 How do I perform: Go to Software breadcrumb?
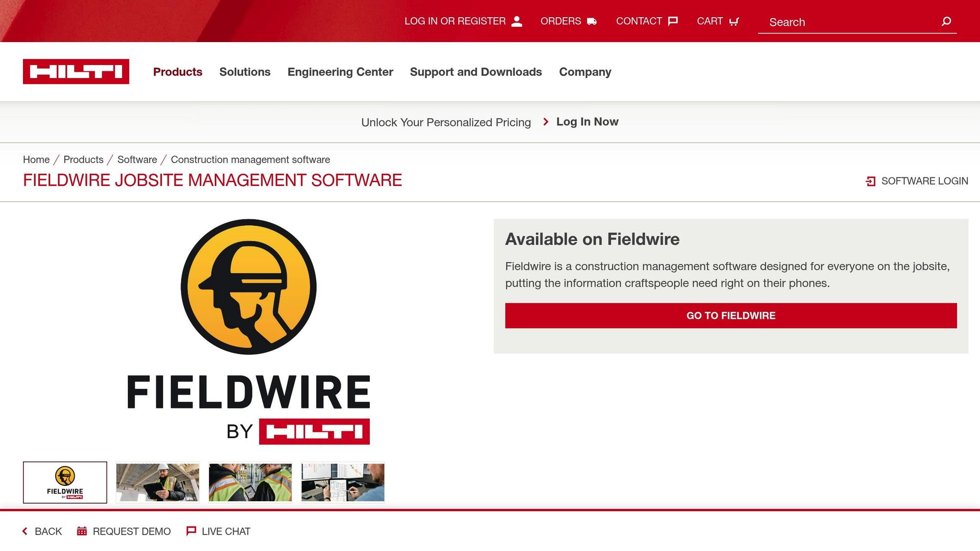(137, 159)
